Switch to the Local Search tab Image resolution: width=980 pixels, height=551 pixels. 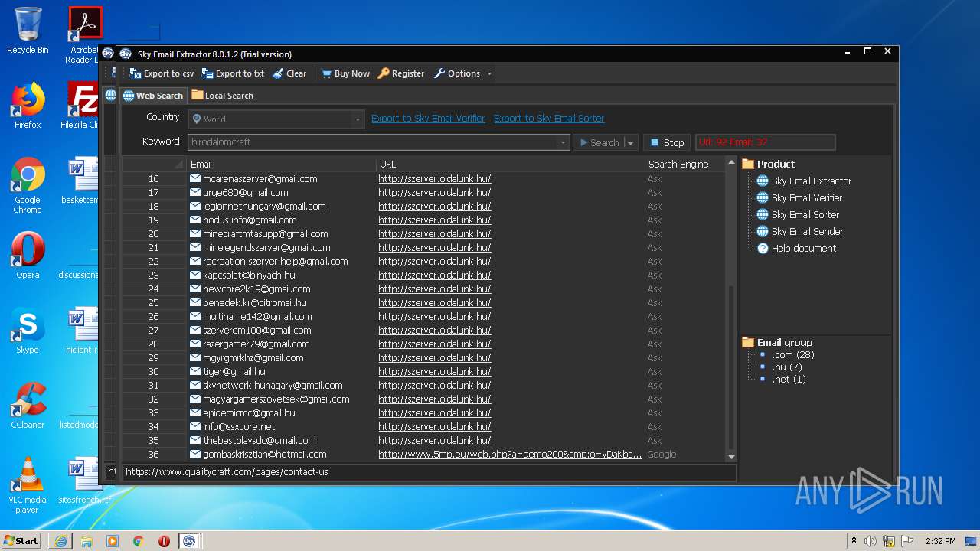pos(223,96)
